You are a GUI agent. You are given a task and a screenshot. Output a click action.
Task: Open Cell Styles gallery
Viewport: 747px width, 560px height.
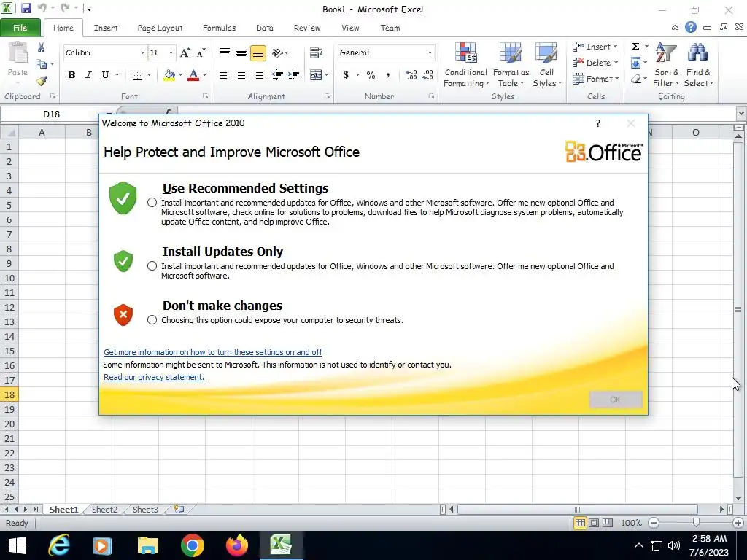point(546,65)
